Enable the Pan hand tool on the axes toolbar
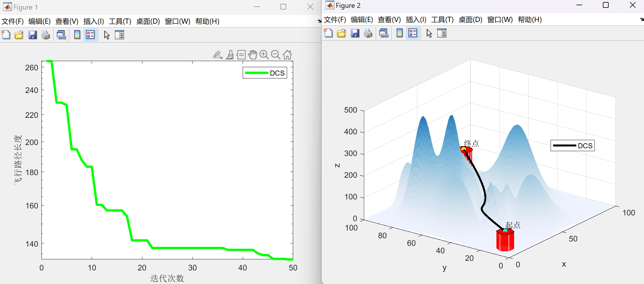 coord(253,55)
